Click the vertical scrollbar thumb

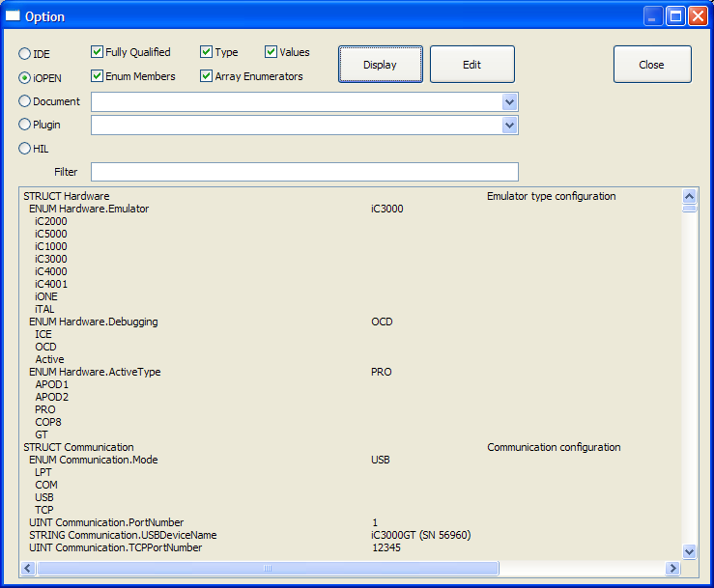point(690,209)
